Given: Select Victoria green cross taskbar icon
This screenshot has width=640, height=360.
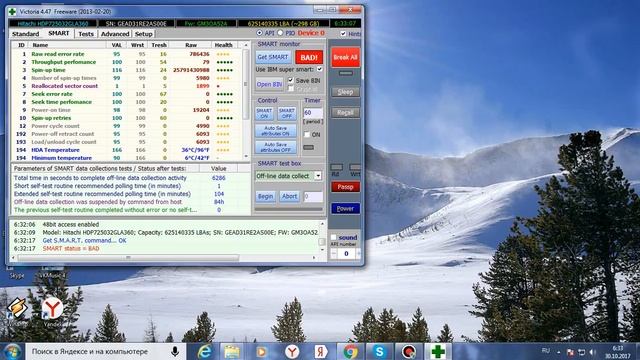Looking at the screenshot, I should coord(438,351).
